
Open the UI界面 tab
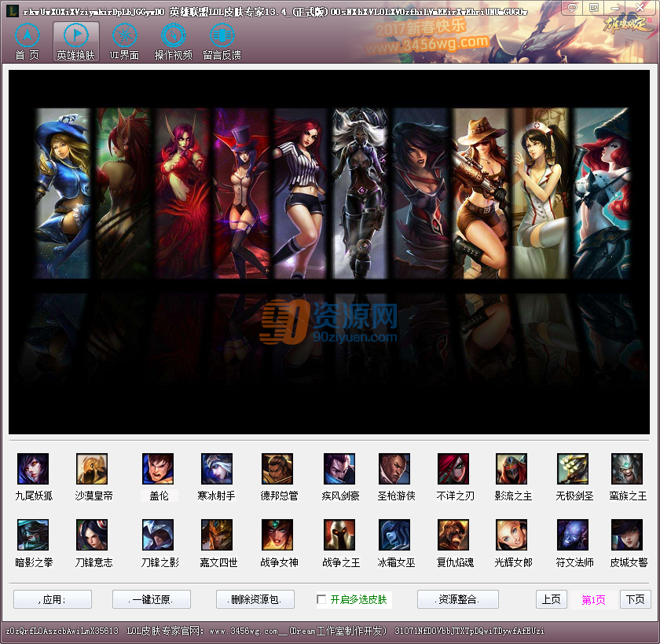pyautogui.click(x=125, y=42)
